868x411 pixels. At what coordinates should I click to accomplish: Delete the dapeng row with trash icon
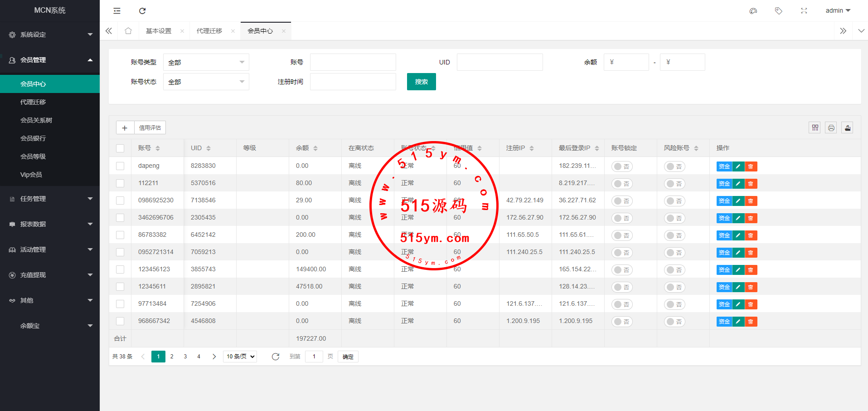pos(751,166)
